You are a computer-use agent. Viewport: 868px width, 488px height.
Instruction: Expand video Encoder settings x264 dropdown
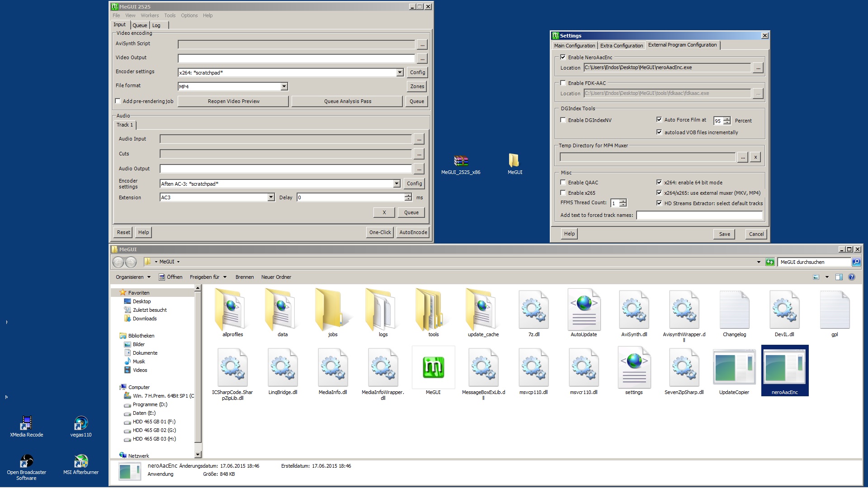[x=400, y=72]
